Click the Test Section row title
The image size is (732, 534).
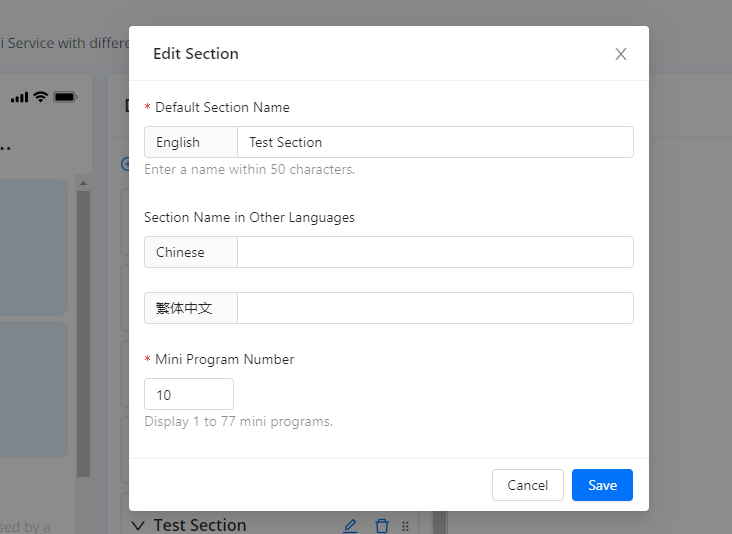(x=200, y=525)
